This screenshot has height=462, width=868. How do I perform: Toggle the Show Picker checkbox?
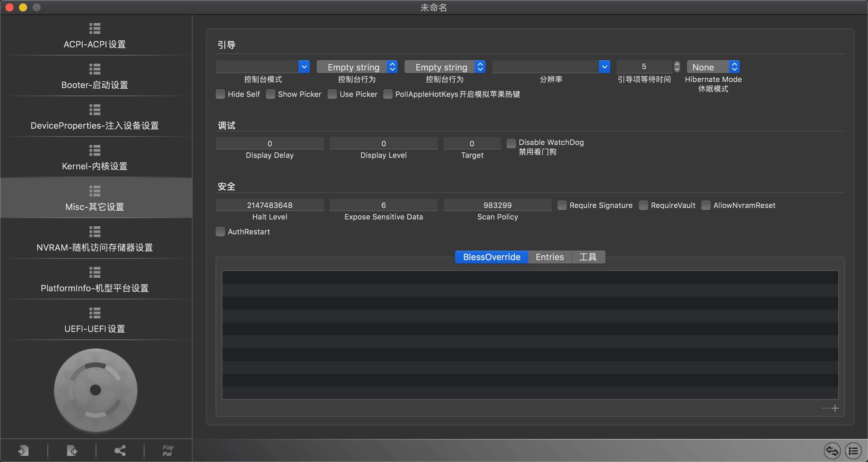click(271, 94)
